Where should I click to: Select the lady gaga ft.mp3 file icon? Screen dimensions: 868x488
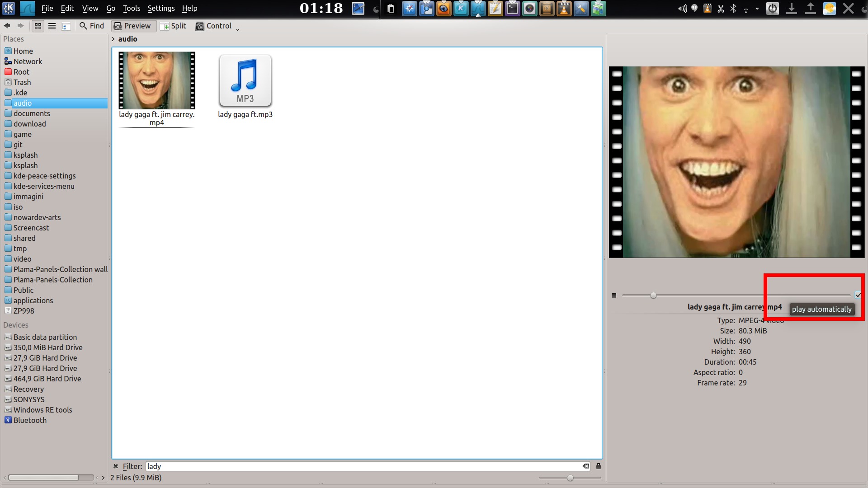point(245,80)
